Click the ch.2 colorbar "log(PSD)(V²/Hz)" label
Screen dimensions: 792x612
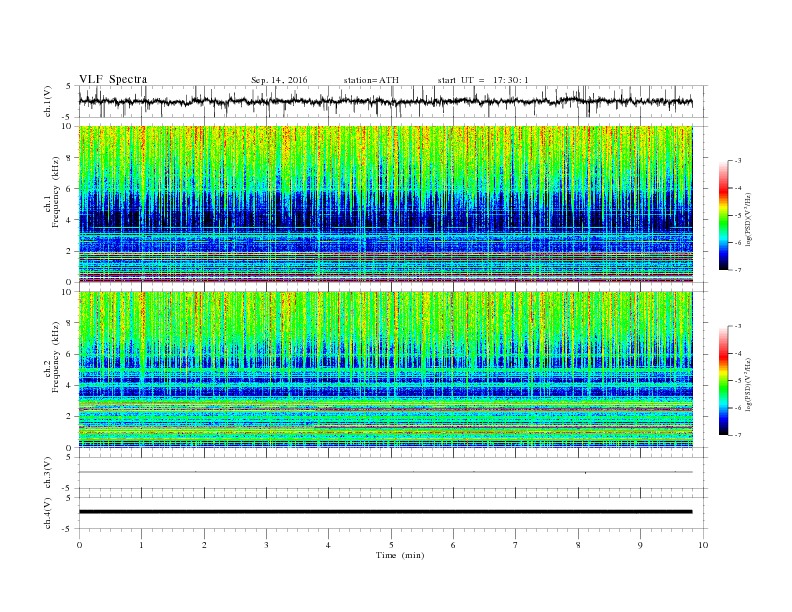[749, 383]
